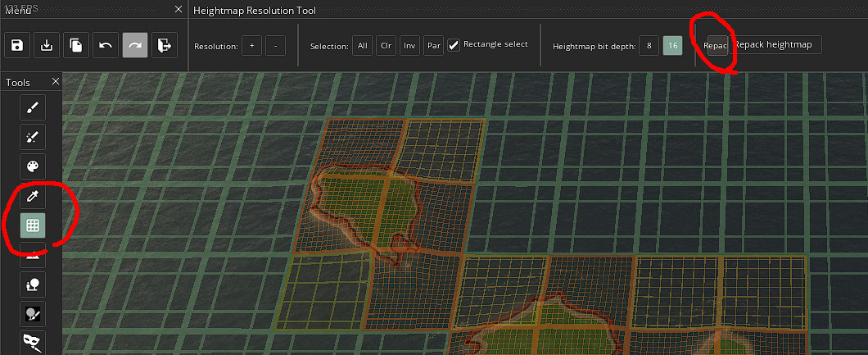Select the paint brush tool
This screenshot has height=355, width=868.
coord(33,107)
